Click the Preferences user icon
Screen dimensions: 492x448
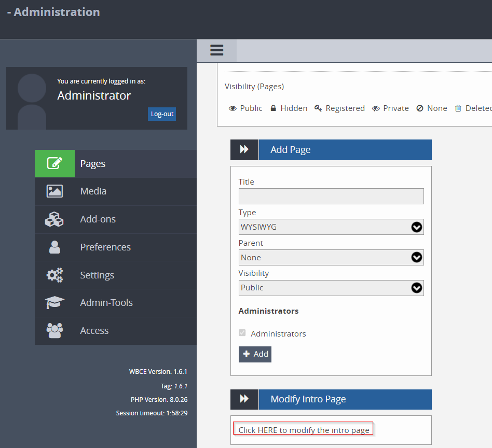coord(54,247)
